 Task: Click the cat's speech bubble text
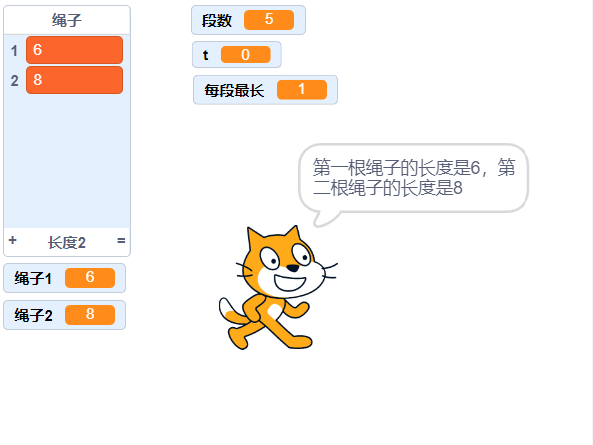[x=414, y=178]
